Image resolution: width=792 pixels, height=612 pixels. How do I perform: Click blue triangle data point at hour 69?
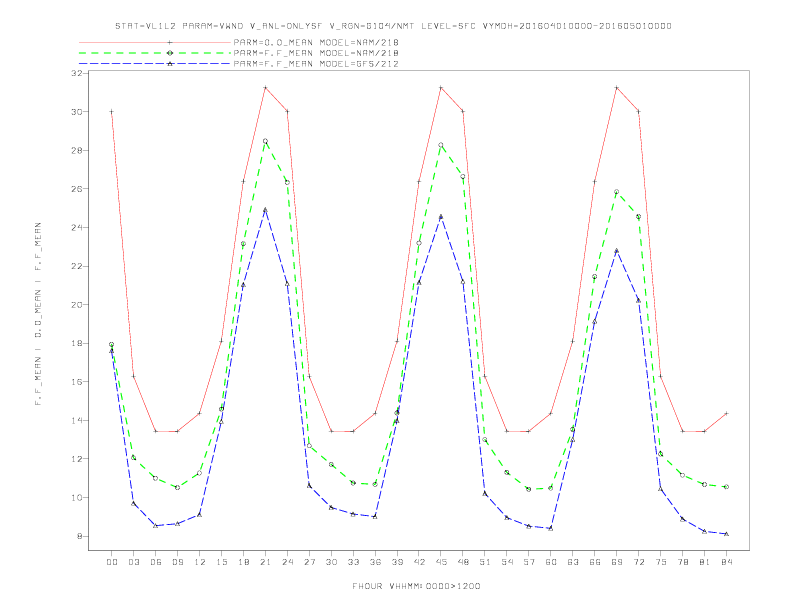click(617, 250)
